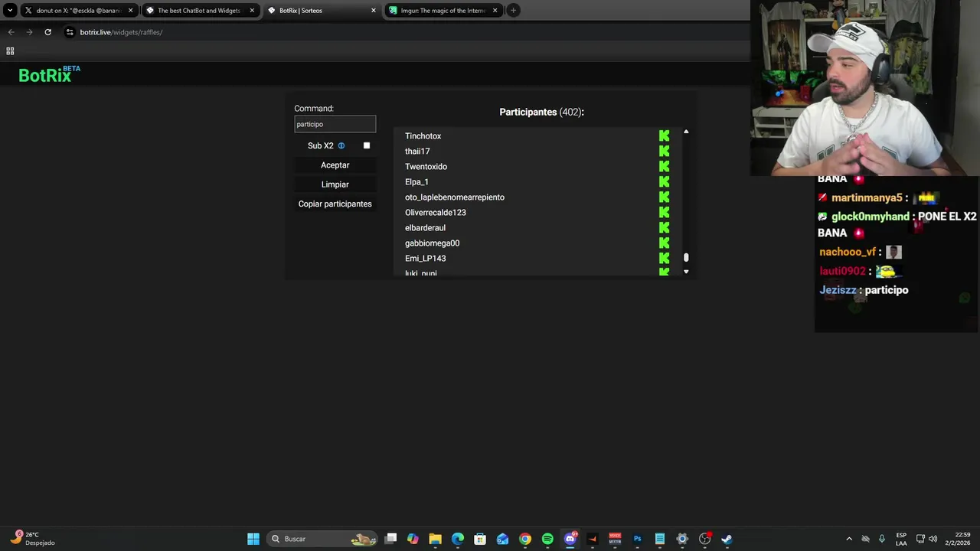Viewport: 980px width, 551px height.
Task: Click Copiar participantes button
Action: click(x=335, y=204)
